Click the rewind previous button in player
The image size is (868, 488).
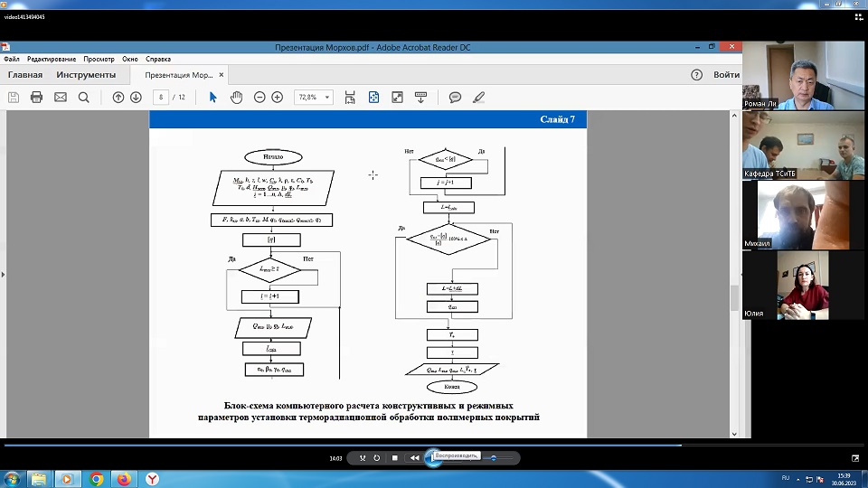coord(415,458)
